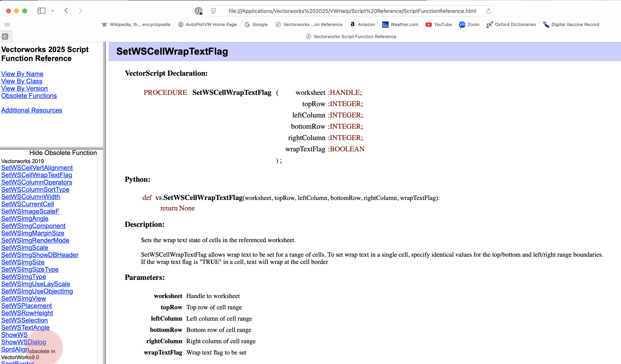Open Wikipedia bookmark in favorites bar
This screenshot has height=364, width=621.
(136, 24)
